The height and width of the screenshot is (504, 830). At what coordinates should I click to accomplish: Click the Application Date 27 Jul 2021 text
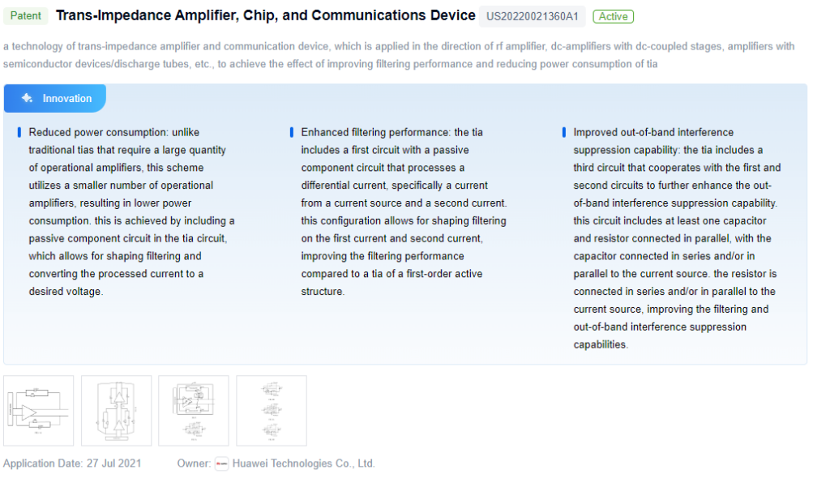pos(72,463)
